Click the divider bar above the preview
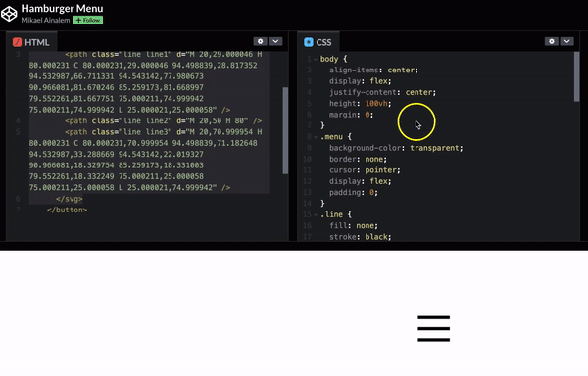 (294, 246)
